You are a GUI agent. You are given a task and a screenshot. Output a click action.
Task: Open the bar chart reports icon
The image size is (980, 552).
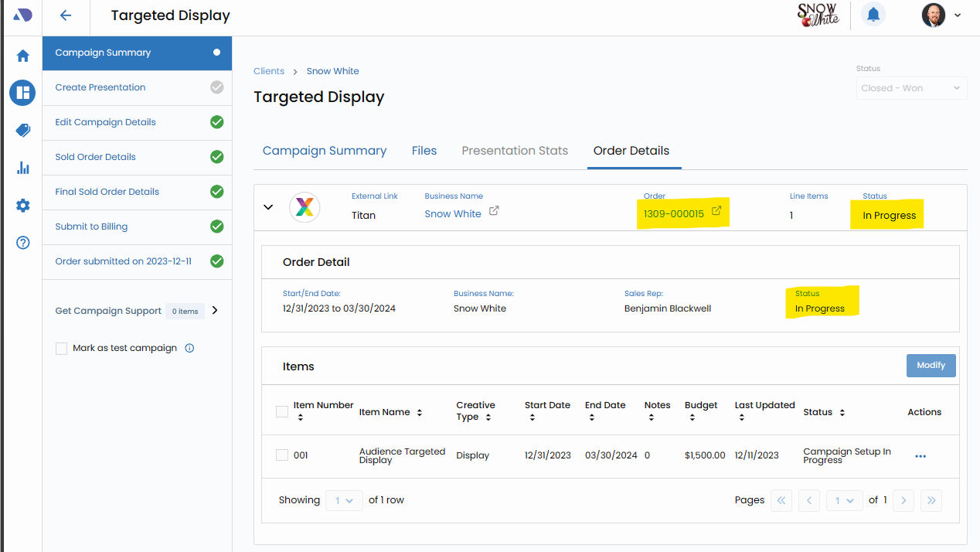click(x=22, y=168)
